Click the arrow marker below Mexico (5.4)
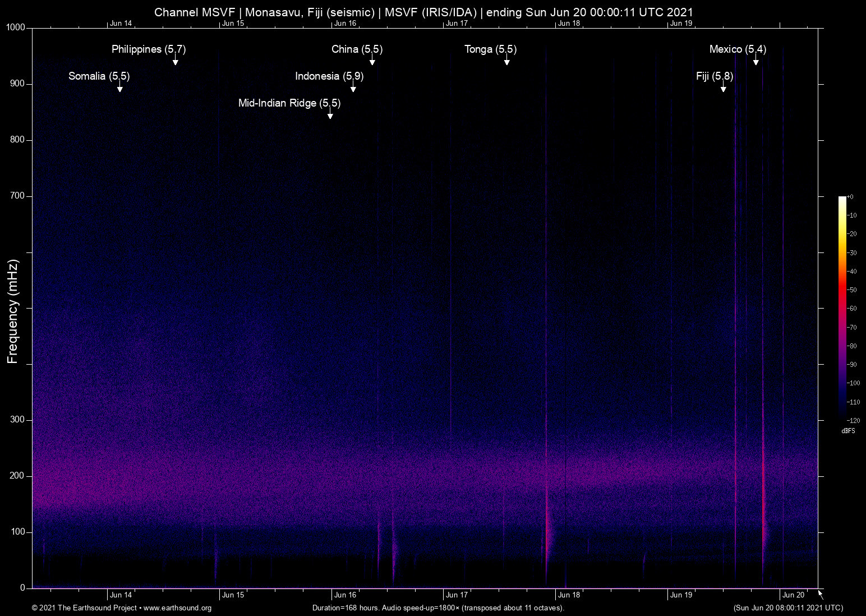 pos(756,62)
